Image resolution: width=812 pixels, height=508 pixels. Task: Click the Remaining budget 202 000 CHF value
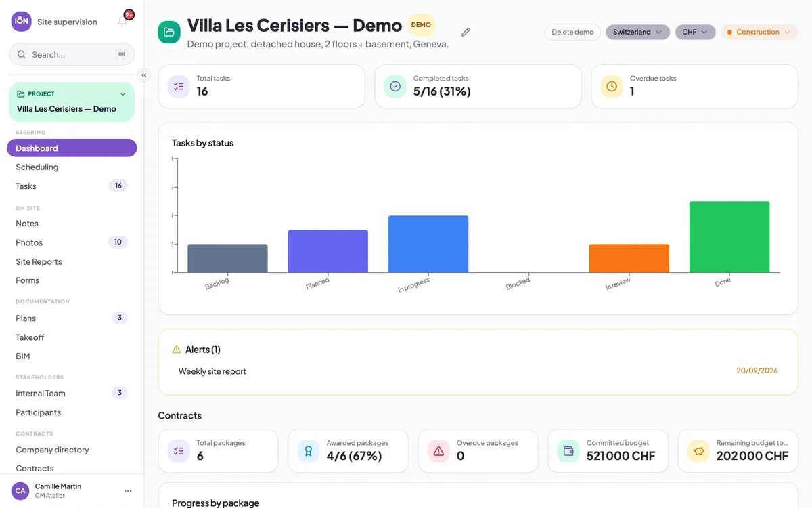pyautogui.click(x=752, y=456)
